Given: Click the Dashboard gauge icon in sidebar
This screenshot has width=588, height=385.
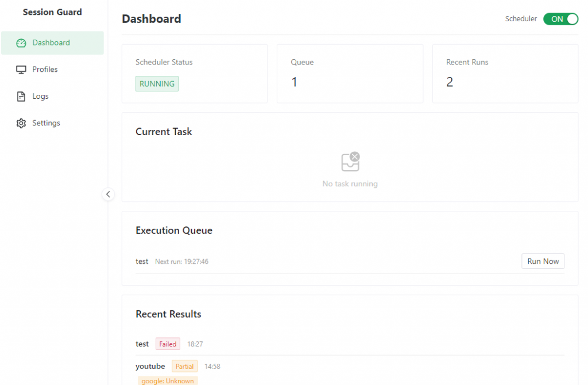Looking at the screenshot, I should pos(21,43).
